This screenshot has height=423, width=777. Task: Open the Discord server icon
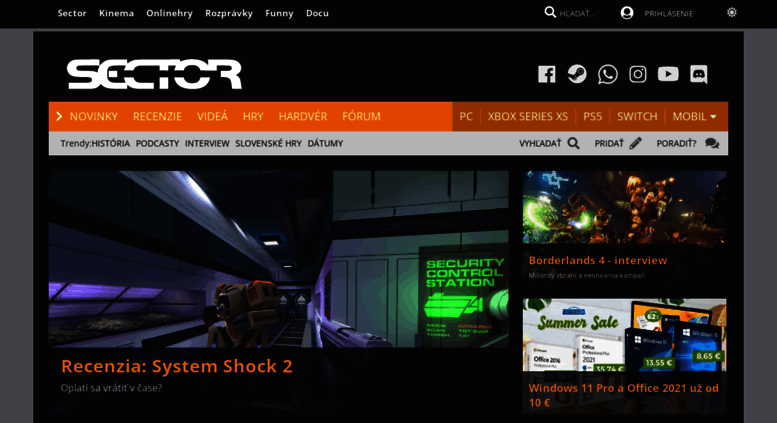pos(699,74)
